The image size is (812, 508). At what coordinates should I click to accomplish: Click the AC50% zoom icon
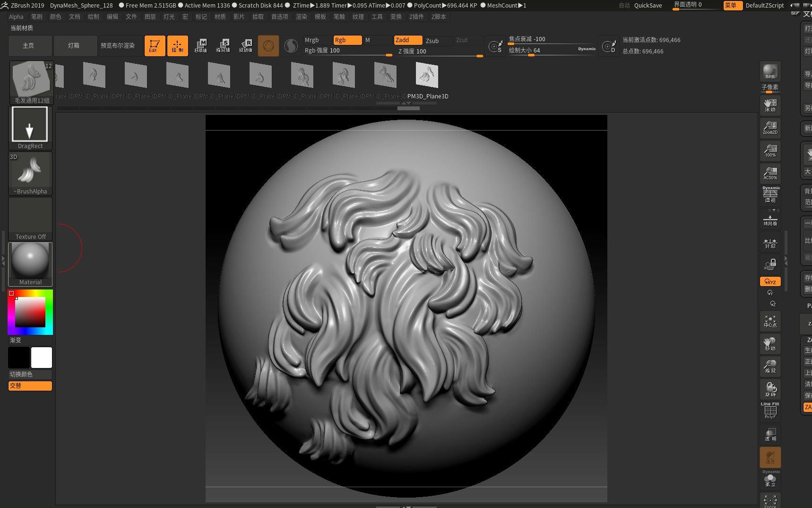(x=770, y=173)
